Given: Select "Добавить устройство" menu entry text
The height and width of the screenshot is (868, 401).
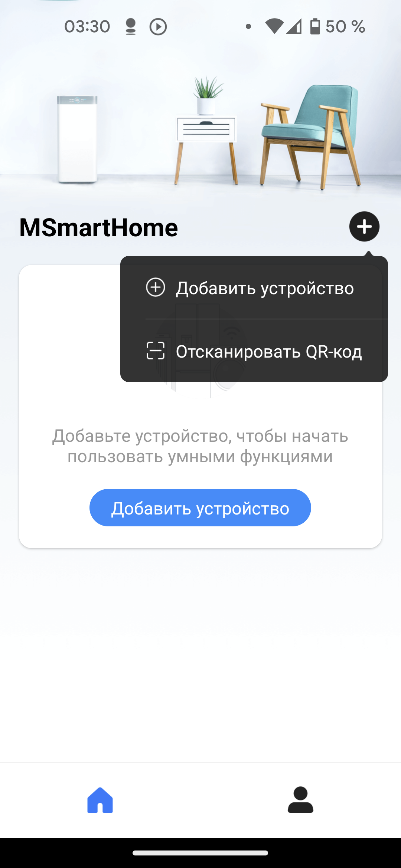Looking at the screenshot, I should [x=265, y=288].
